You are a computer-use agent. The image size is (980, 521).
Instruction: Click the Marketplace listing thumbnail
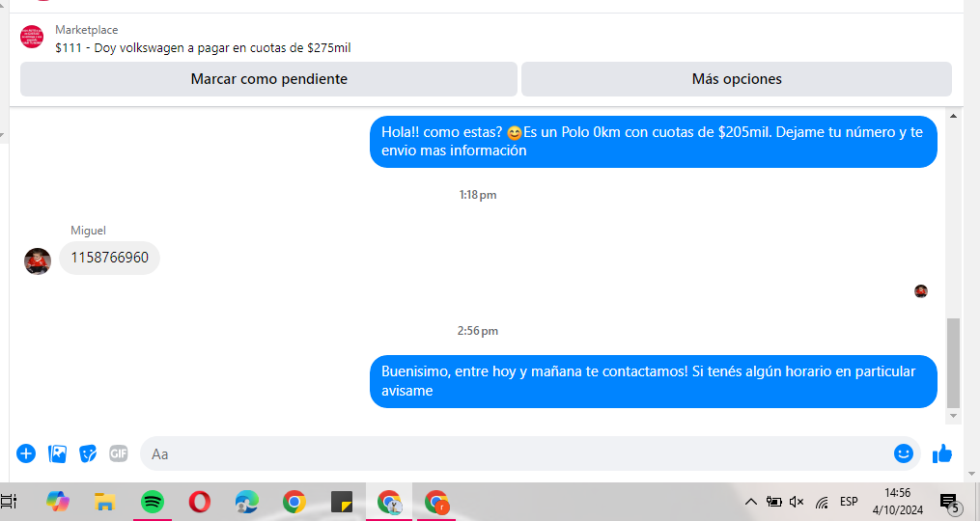point(32,38)
